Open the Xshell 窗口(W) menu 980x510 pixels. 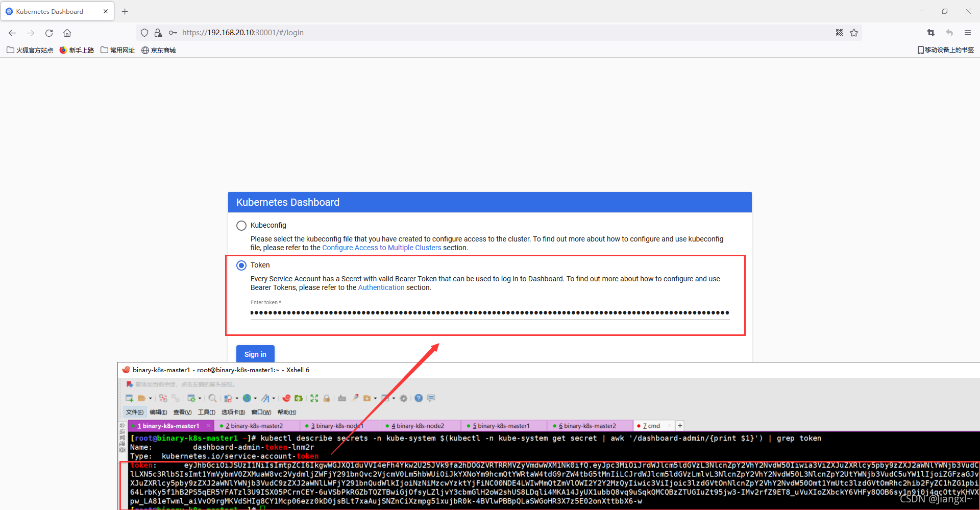261,412
